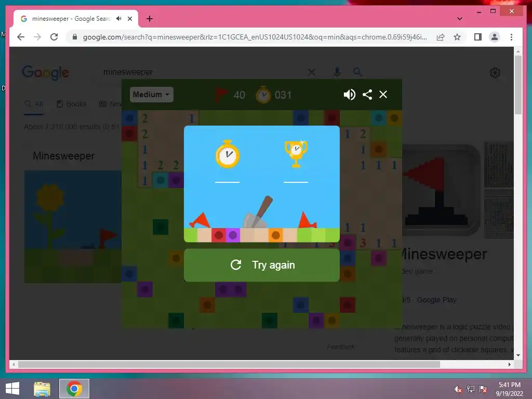Reload the current page

click(x=54, y=37)
